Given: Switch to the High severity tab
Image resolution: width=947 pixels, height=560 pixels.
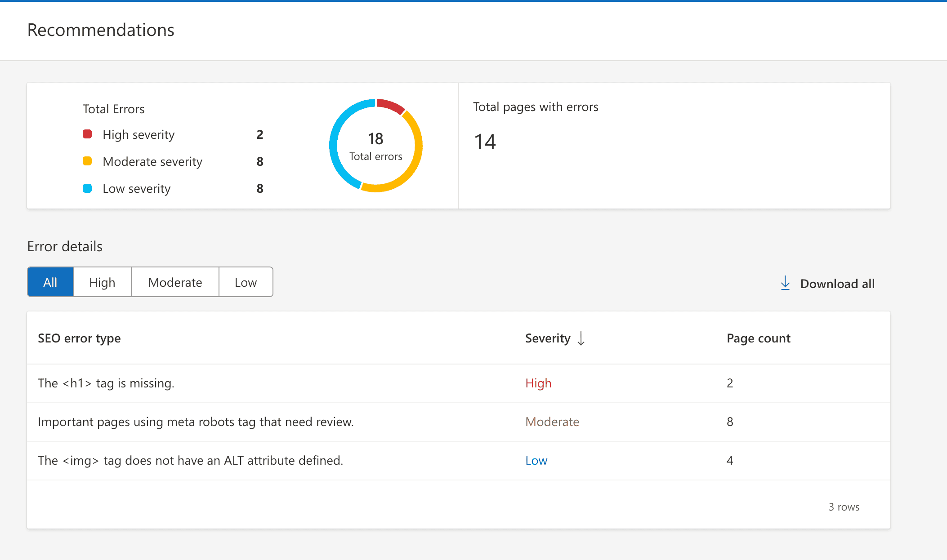Looking at the screenshot, I should point(102,282).
